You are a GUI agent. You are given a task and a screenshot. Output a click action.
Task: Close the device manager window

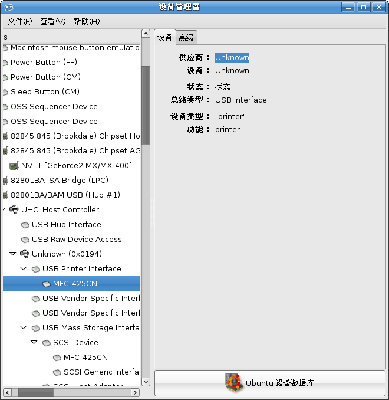coord(379,7)
